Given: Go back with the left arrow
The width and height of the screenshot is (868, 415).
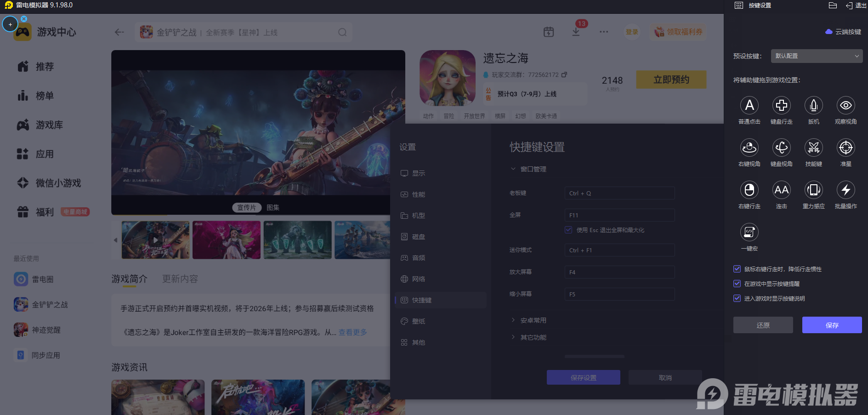Looking at the screenshot, I should 119,32.
